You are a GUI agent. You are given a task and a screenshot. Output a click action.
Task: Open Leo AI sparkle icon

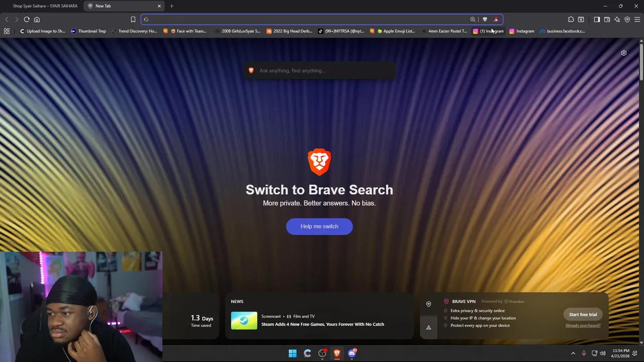click(x=617, y=20)
